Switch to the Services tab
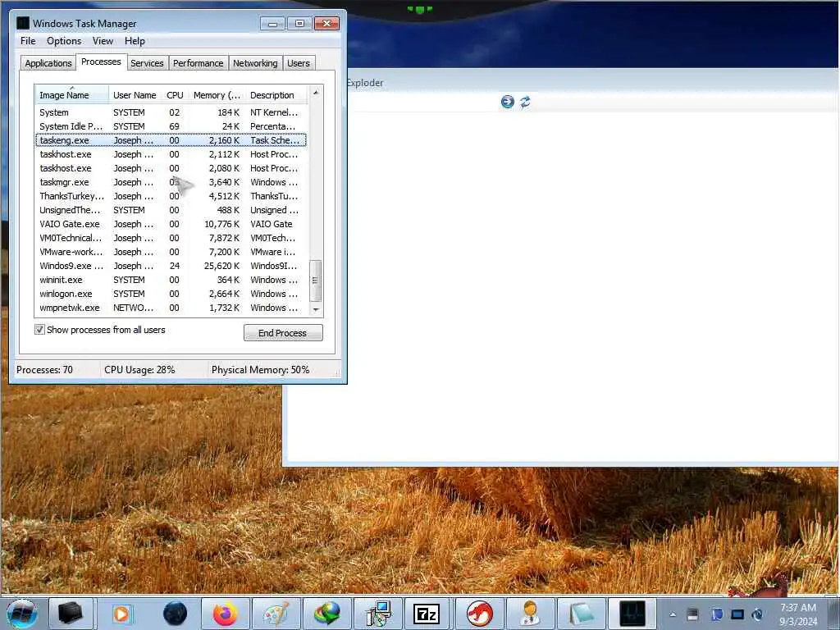Image resolution: width=840 pixels, height=630 pixels. 147,63
